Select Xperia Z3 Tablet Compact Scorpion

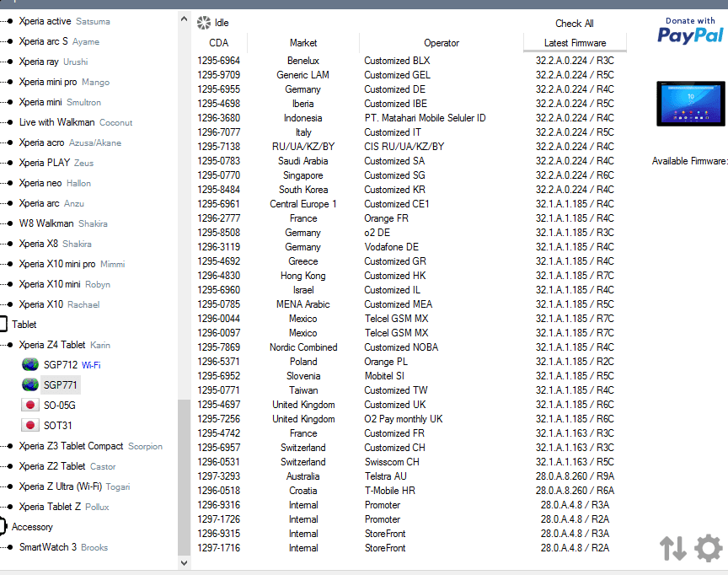[x=90, y=446]
